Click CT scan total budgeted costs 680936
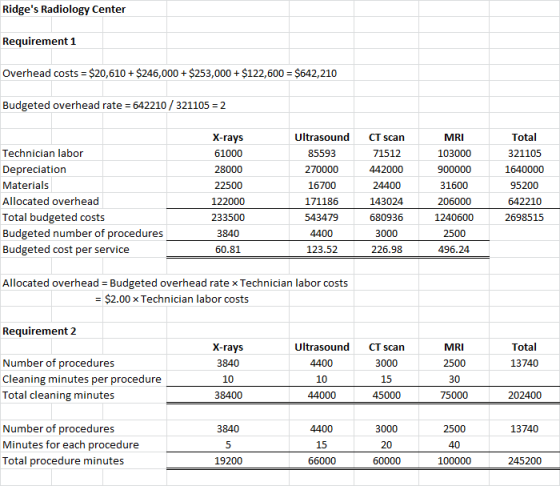Image resolution: width=560 pixels, height=486 pixels. (386, 218)
